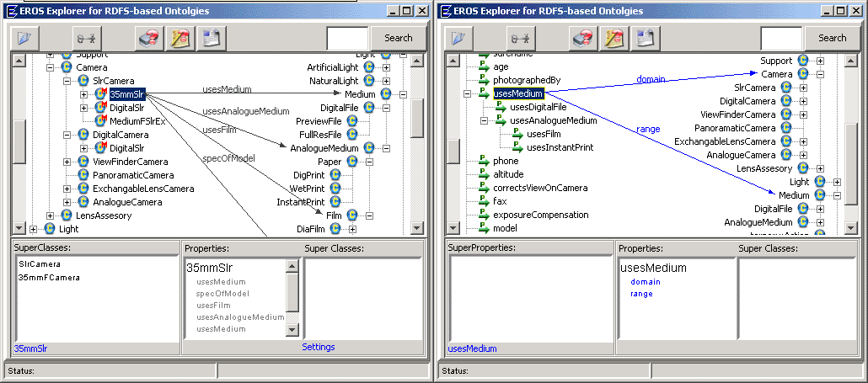Open the Settings link in the left window
This screenshot has width=868, height=383.
[x=319, y=347]
